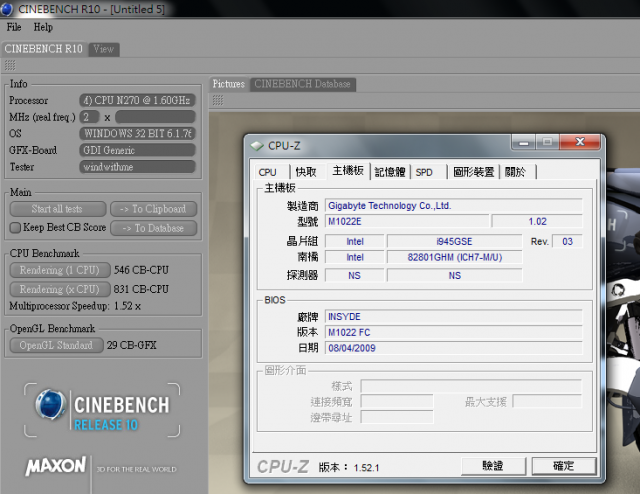Switch to the CINEBENCH R10 tab
This screenshot has width=640, height=494.
pos(44,49)
